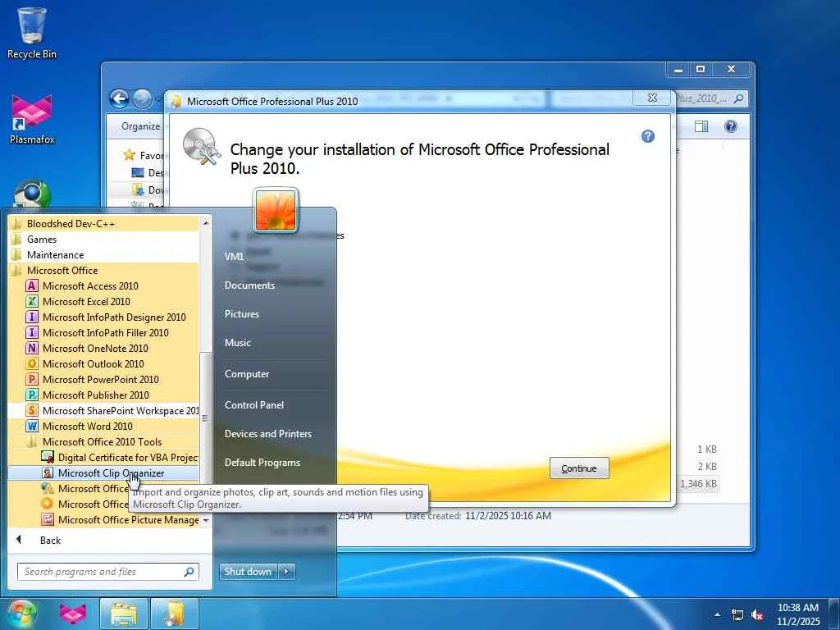Viewport: 840px width, 630px height.
Task: Click user account picture in Start menu
Action: [276, 211]
